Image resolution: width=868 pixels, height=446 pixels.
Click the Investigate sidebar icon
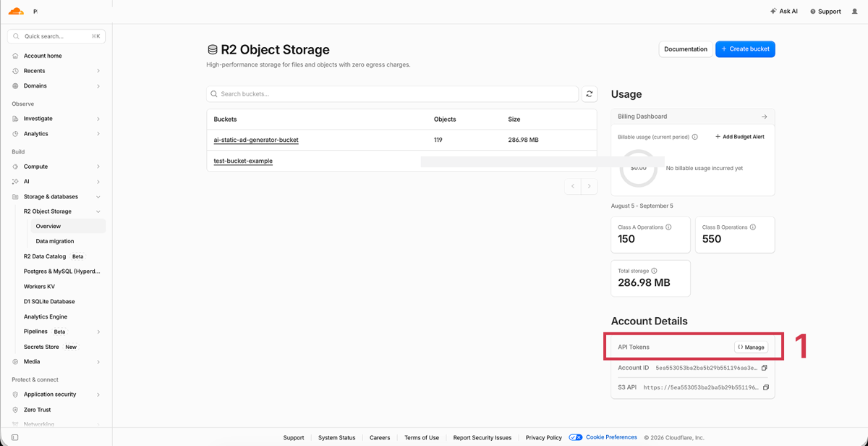coord(15,119)
